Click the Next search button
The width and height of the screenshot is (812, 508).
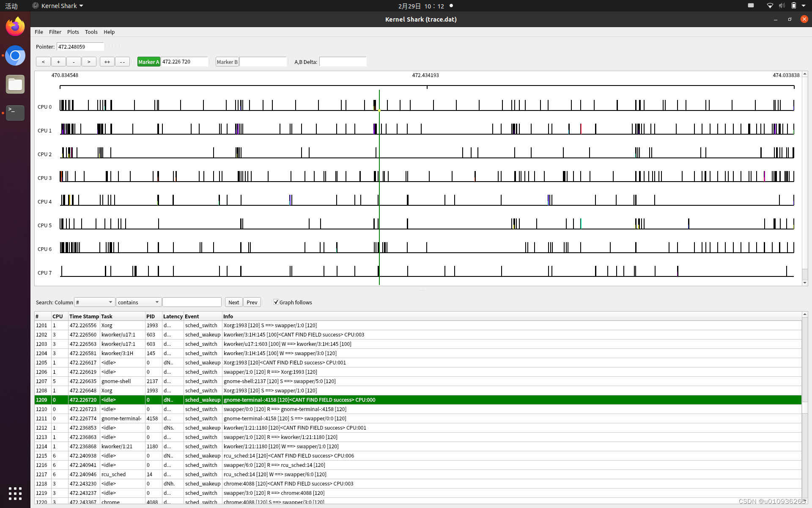coord(233,302)
